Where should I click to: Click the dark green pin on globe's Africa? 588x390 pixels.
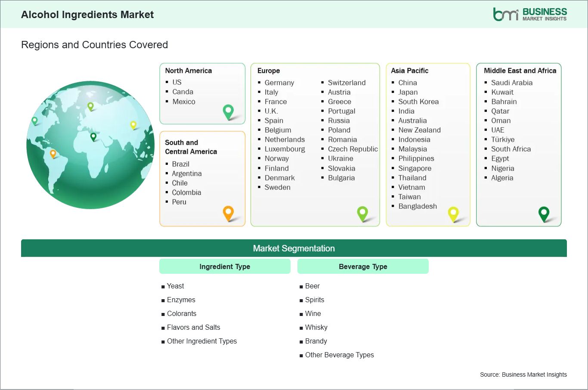93,136
